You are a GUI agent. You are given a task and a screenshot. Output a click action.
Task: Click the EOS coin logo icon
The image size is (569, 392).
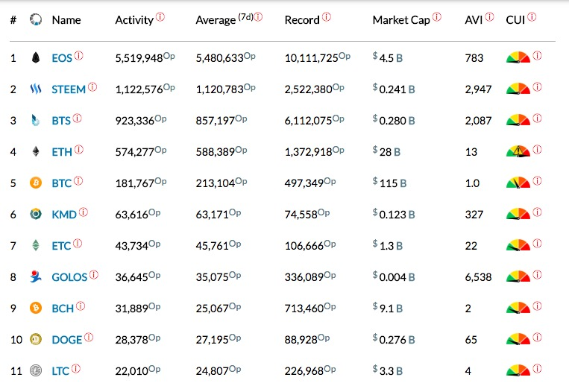(35, 57)
